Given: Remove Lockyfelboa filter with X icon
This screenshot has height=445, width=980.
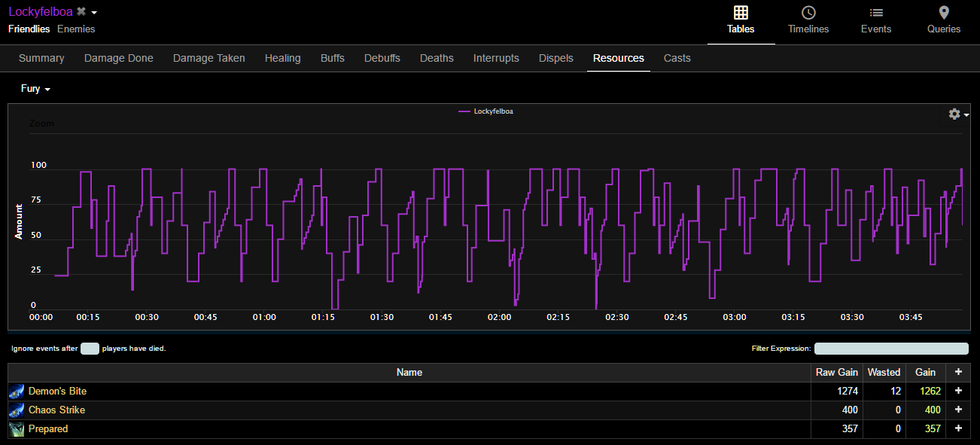Looking at the screenshot, I should click(x=81, y=12).
